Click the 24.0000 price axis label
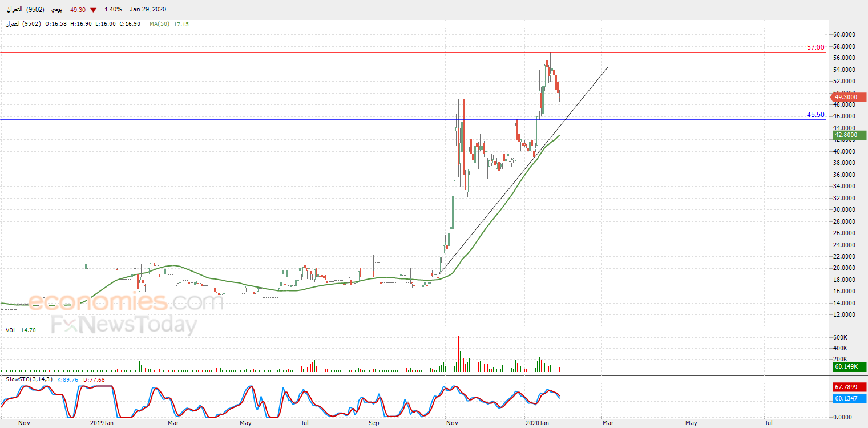The image size is (868, 428). click(844, 245)
